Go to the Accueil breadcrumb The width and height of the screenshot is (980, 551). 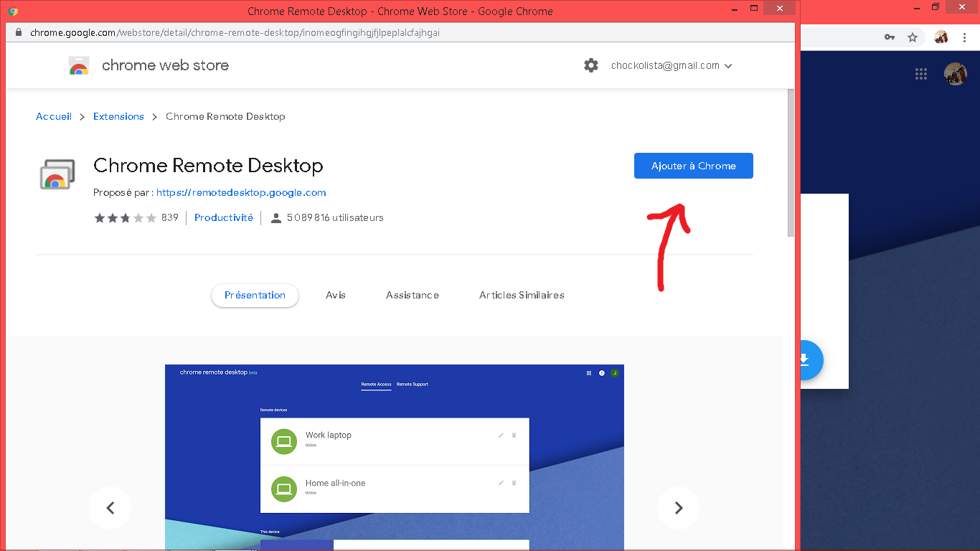[x=54, y=116]
